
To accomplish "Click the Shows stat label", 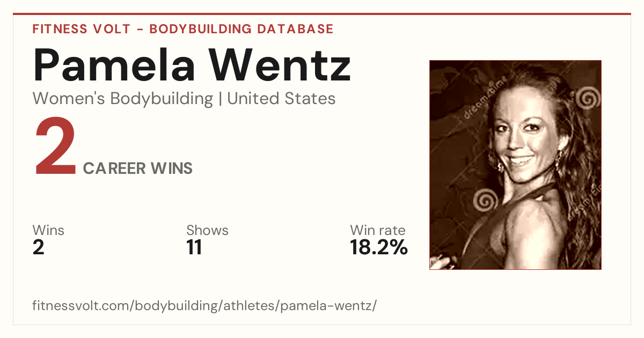I will tap(207, 230).
